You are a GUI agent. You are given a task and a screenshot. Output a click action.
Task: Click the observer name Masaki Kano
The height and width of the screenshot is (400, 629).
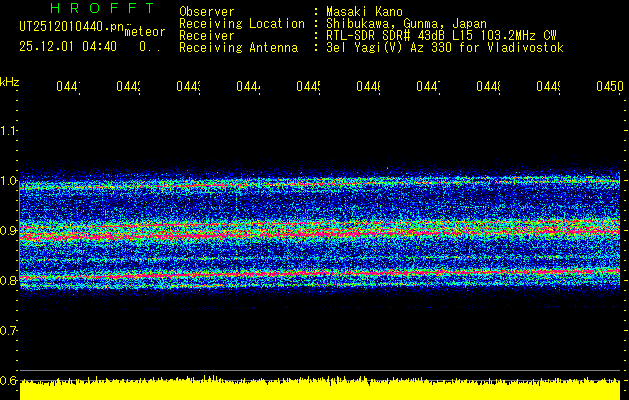(364, 11)
